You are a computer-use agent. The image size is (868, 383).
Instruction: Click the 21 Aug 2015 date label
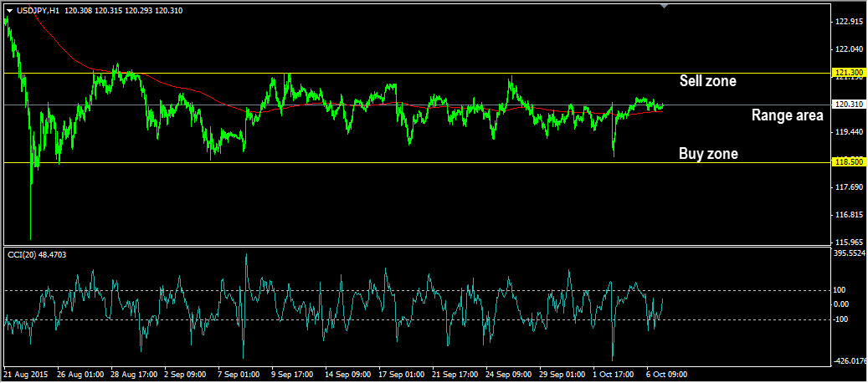click(25, 375)
